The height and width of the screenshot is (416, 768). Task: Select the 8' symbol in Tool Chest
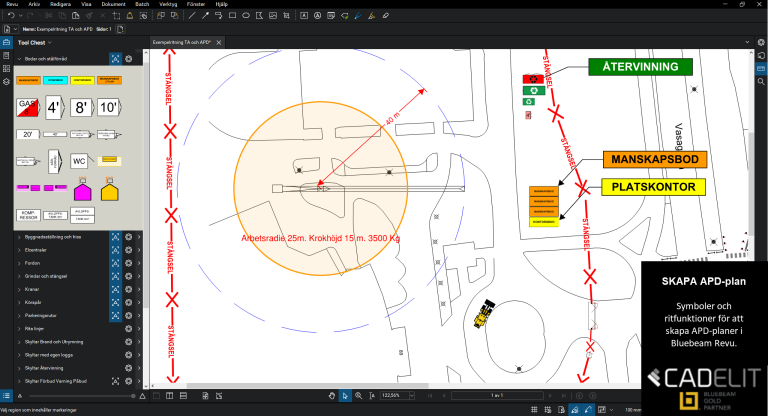(x=82, y=106)
